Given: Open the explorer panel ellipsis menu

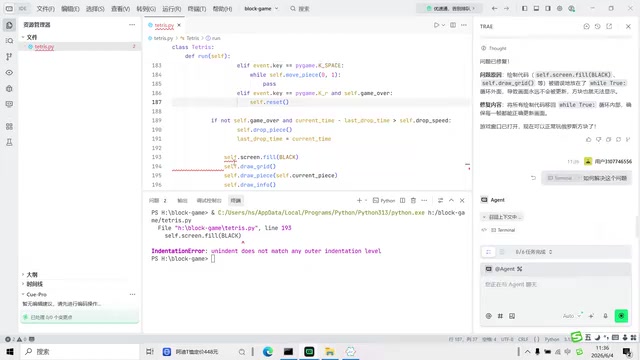Looking at the screenshot, I should click(x=132, y=25).
